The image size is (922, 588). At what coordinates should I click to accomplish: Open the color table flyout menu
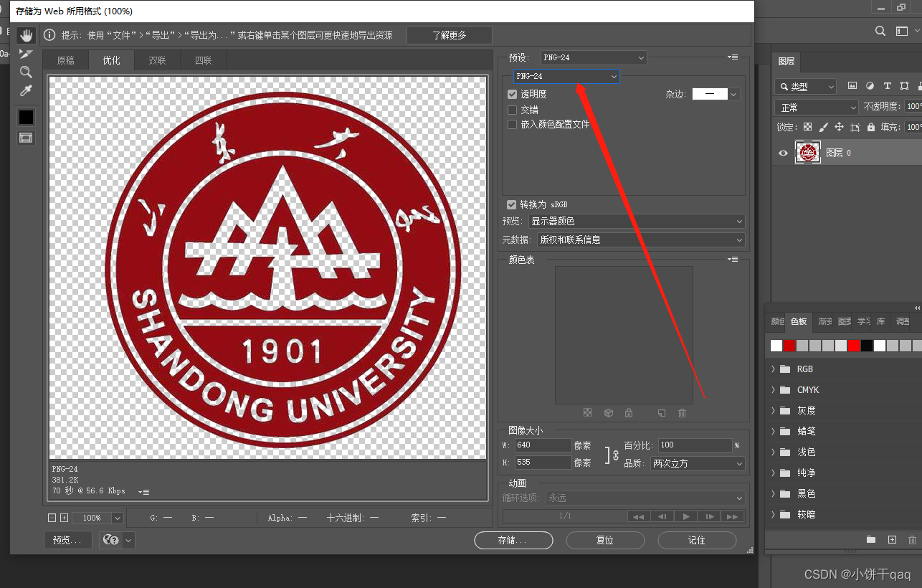733,259
